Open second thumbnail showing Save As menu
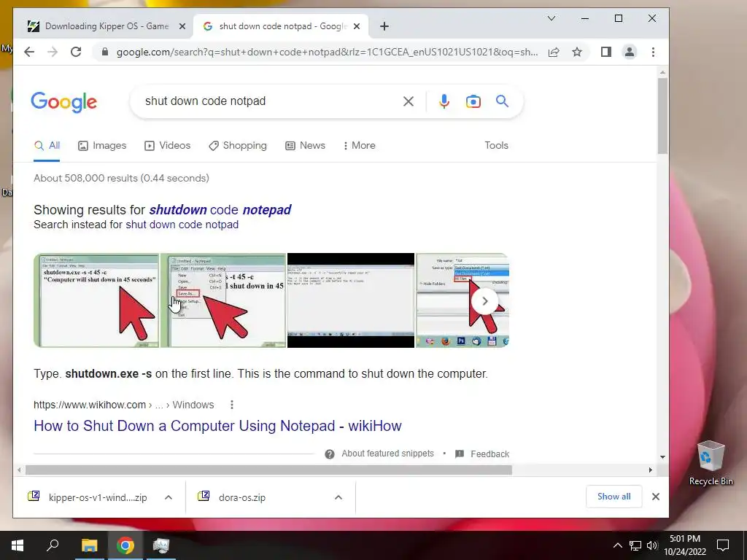 223,300
